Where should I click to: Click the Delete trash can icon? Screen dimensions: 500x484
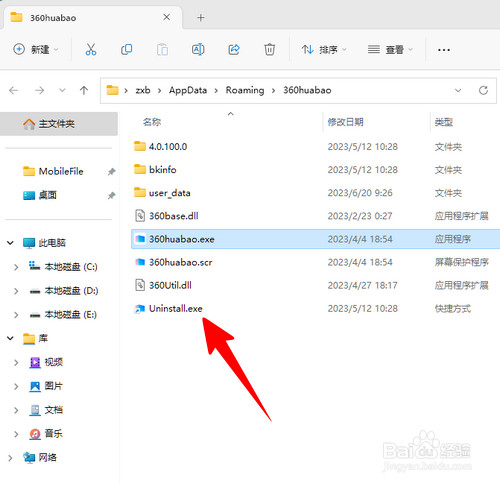269,50
